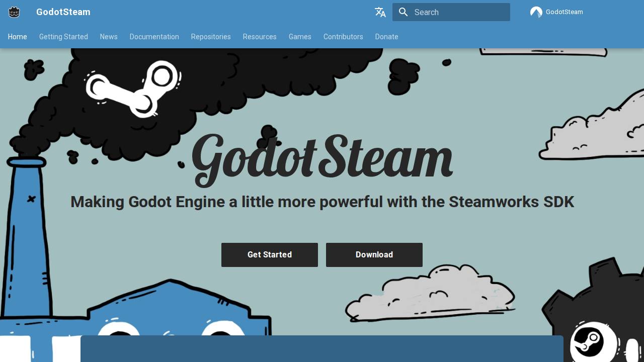The height and width of the screenshot is (362, 644).
Task: Open the Resources tab
Action: tap(260, 37)
